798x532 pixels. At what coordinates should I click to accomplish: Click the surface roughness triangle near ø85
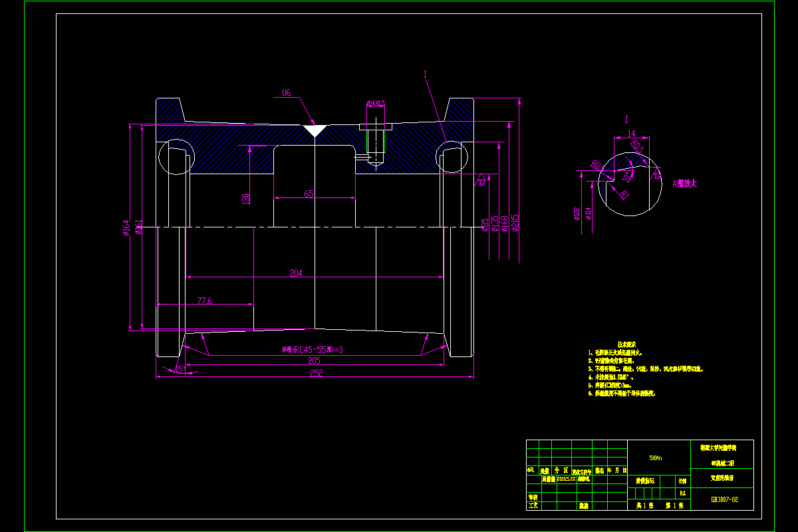[x=481, y=180]
